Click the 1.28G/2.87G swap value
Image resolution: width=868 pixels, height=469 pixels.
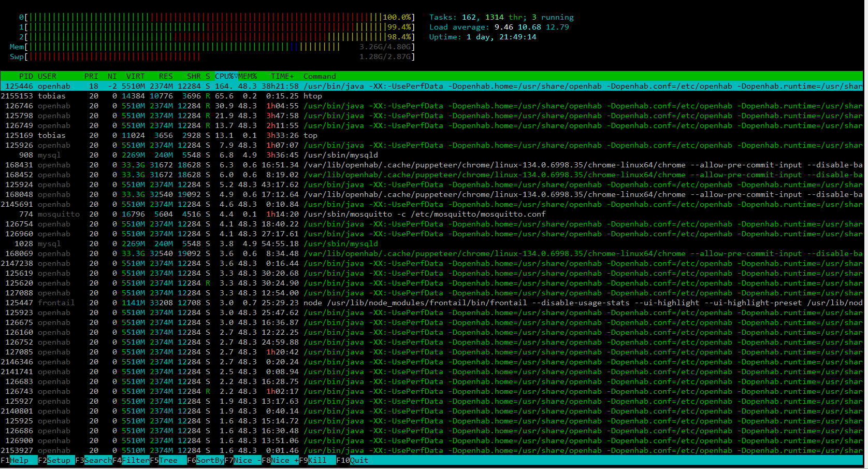[385, 56]
